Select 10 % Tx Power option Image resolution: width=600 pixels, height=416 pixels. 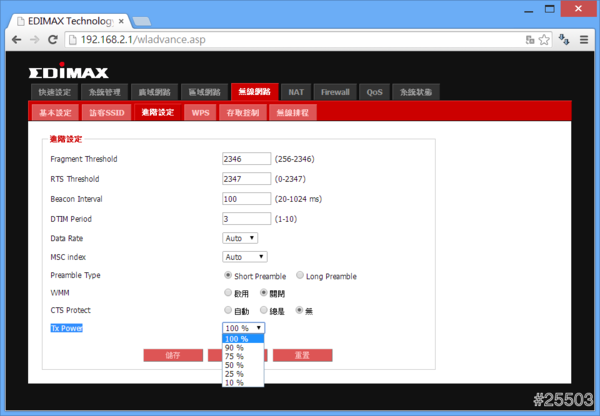click(x=236, y=382)
